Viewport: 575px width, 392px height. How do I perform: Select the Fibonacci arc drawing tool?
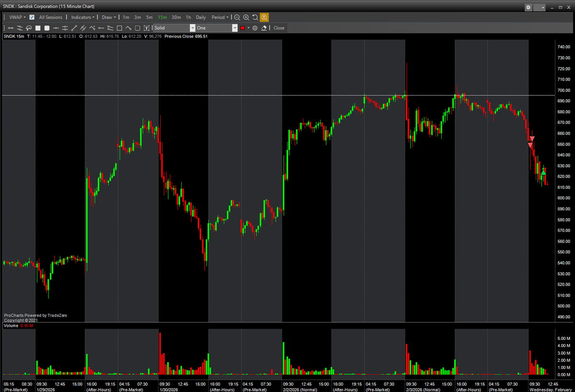tap(28, 28)
